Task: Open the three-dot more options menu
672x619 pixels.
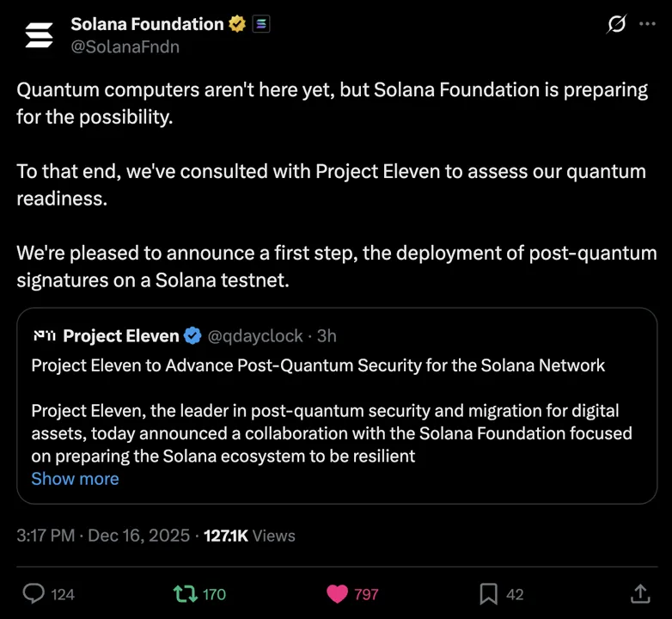Action: [x=647, y=24]
